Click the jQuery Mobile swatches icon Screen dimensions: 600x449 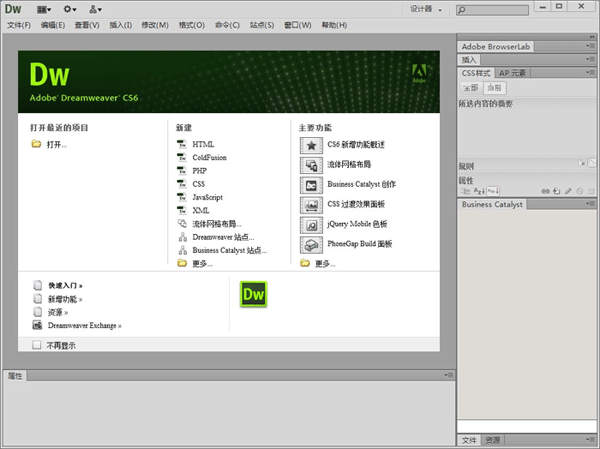click(x=311, y=224)
